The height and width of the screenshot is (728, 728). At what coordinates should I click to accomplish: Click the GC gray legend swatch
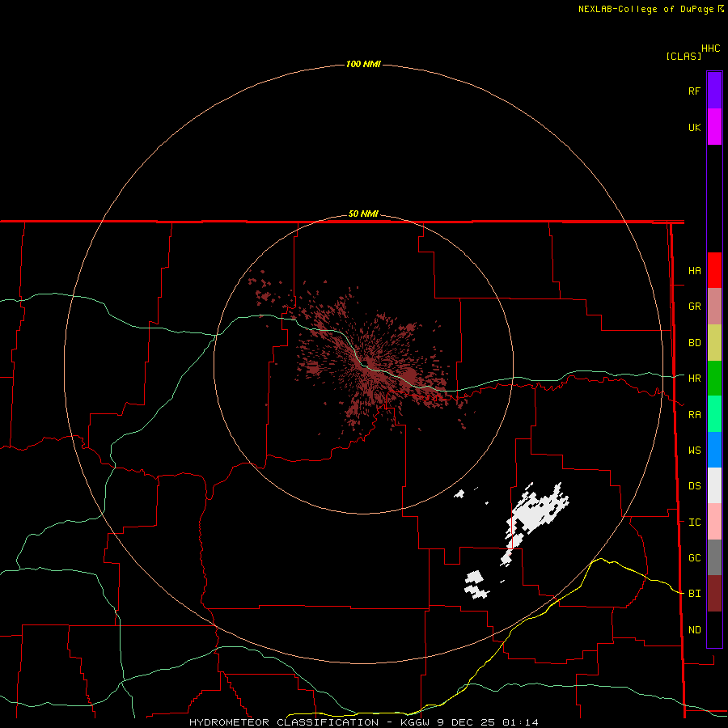coord(714,557)
